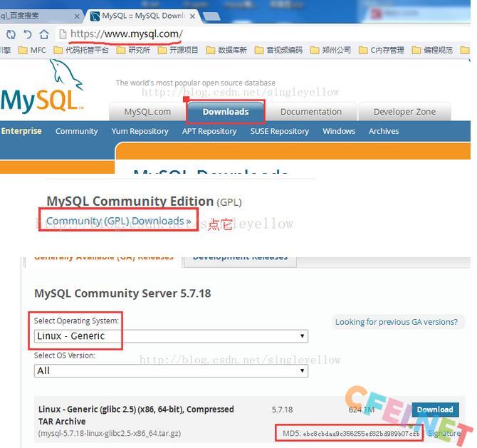477x448 pixels.
Task: Select Enterprise in the blue submenu
Action: click(x=21, y=131)
